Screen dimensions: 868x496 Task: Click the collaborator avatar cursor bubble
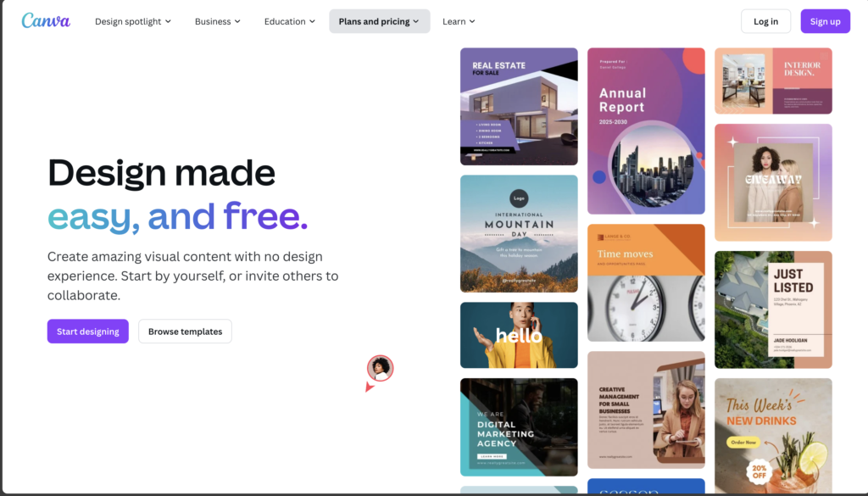(x=380, y=369)
